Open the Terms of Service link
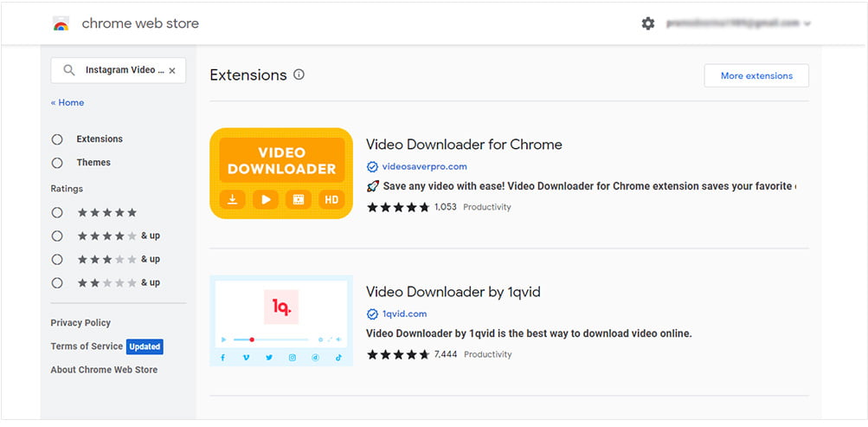Screen dimensions: 868x427 [x=87, y=346]
